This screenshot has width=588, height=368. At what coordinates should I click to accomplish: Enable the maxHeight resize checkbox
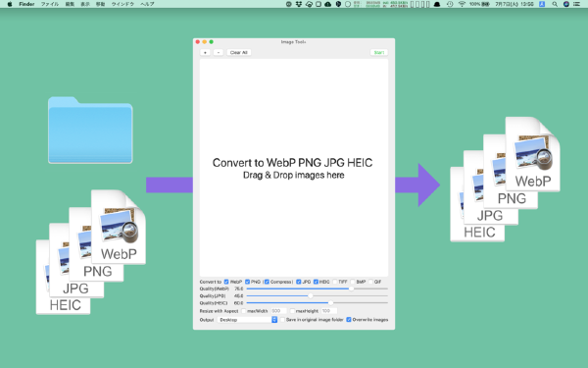pyautogui.click(x=292, y=311)
